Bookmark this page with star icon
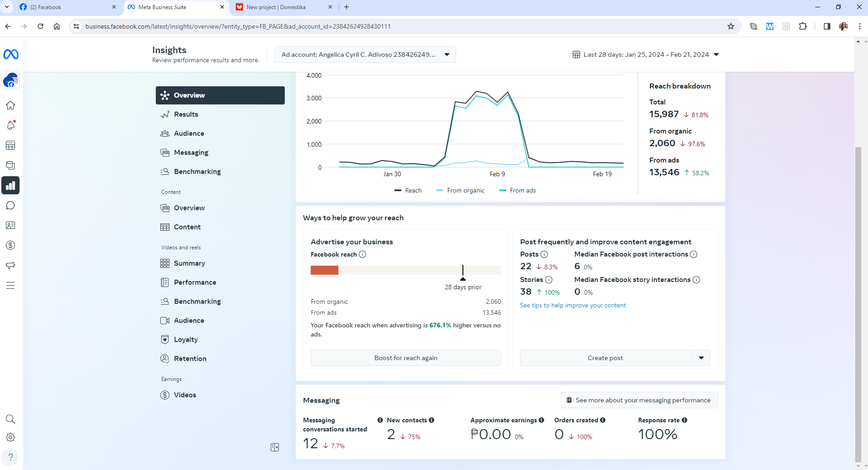The width and height of the screenshot is (868, 470). tap(731, 26)
